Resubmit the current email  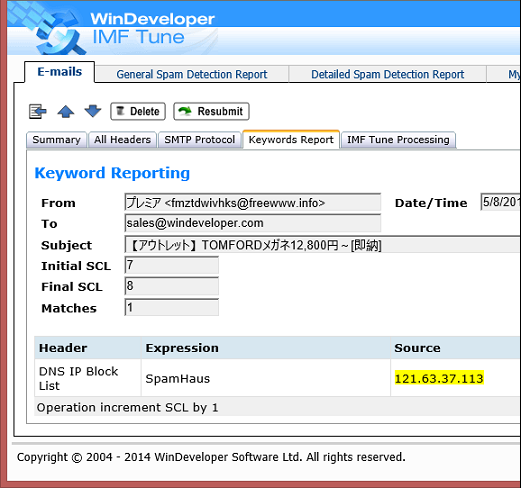tap(211, 111)
